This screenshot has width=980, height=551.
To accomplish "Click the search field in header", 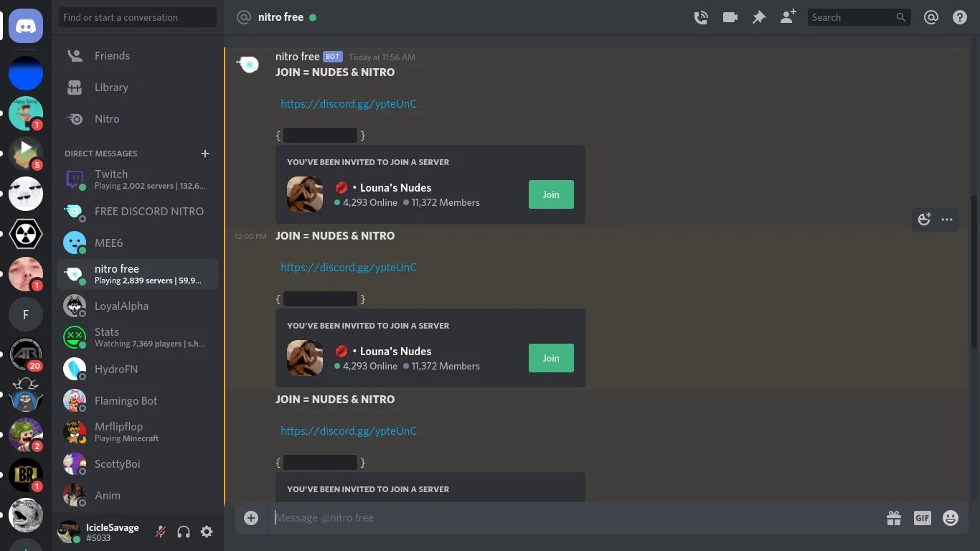I will point(859,17).
